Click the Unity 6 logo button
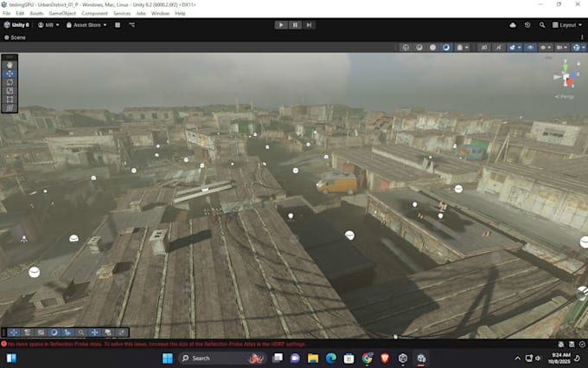 tap(16, 25)
